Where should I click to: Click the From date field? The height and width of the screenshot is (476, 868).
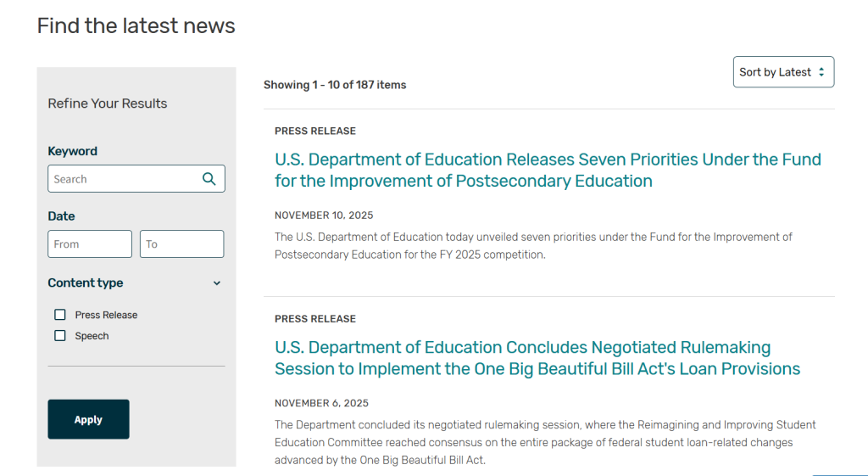(x=90, y=244)
